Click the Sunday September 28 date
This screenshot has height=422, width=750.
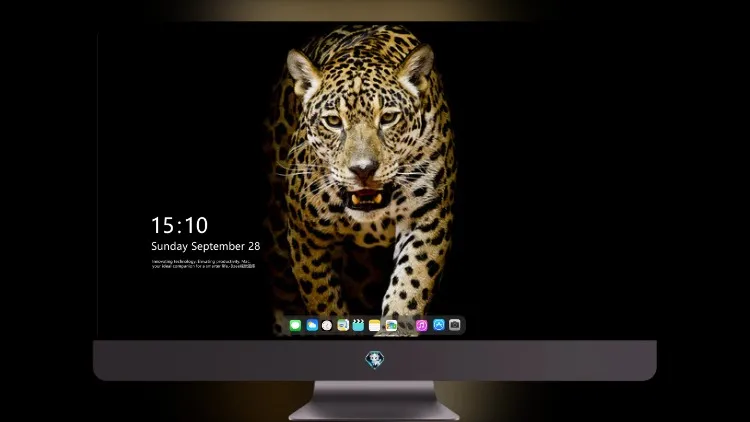[x=206, y=246]
